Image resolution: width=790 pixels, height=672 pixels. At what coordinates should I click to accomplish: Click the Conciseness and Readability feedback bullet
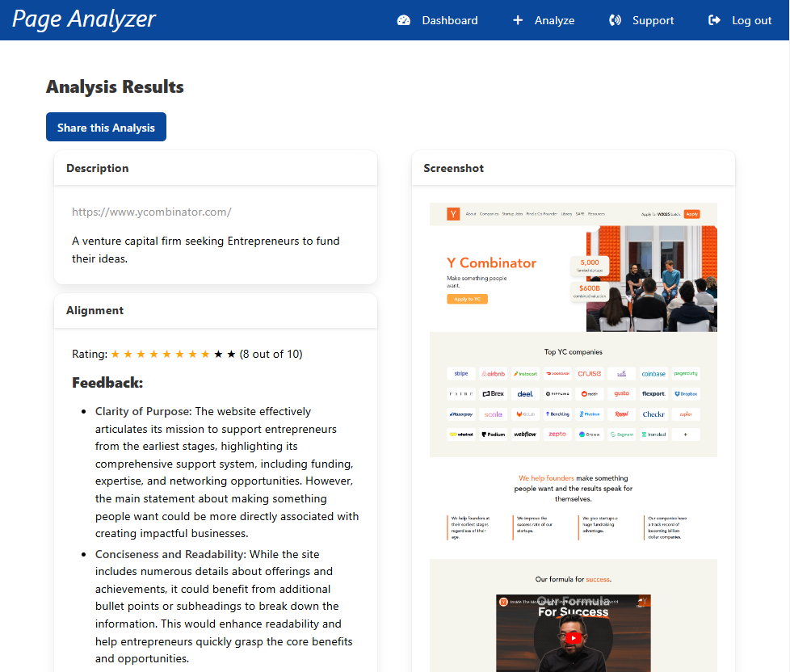tap(224, 607)
